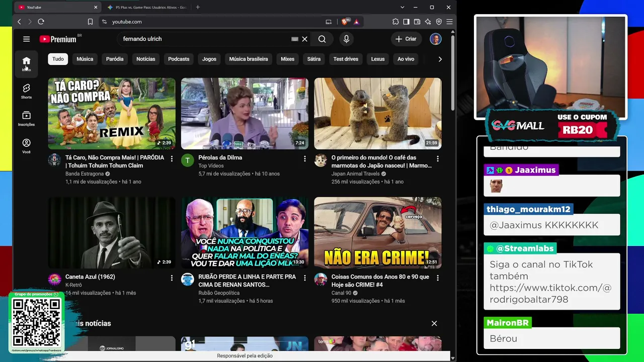
Task: Open the Canal 90 channel link
Action: [341, 293]
